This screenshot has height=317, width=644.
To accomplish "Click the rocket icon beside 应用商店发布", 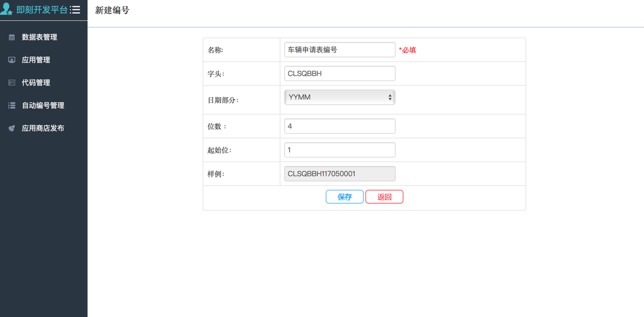I will (x=12, y=128).
